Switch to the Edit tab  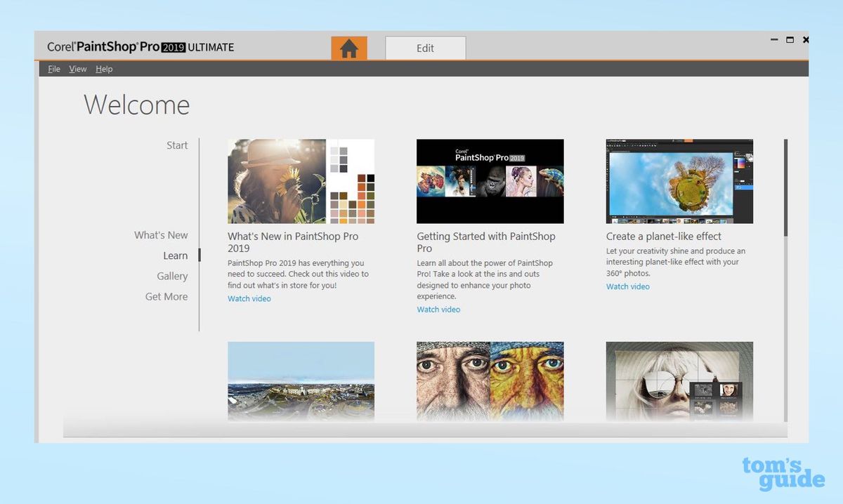pos(425,48)
